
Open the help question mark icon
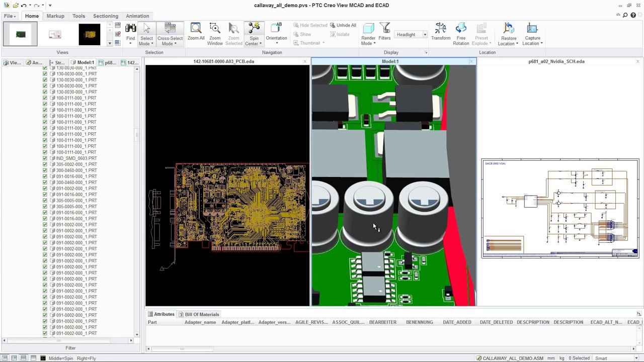coord(633,16)
